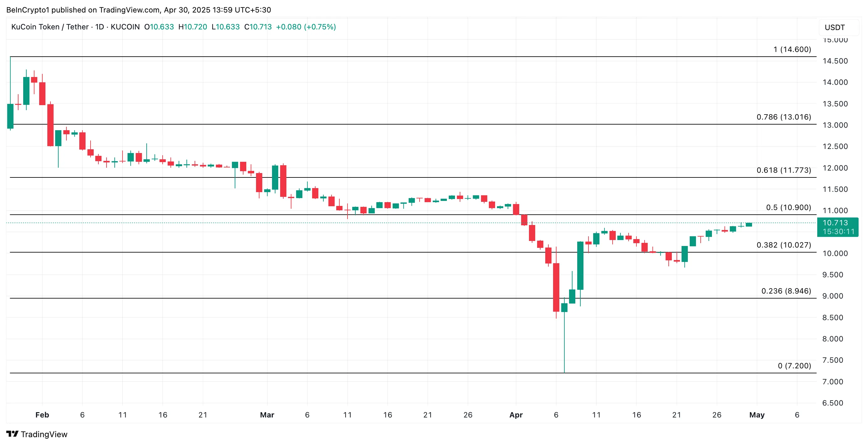This screenshot has width=868, height=445.
Task: Select the 0.236 (8.946) Fibonacci label
Action: [786, 291]
